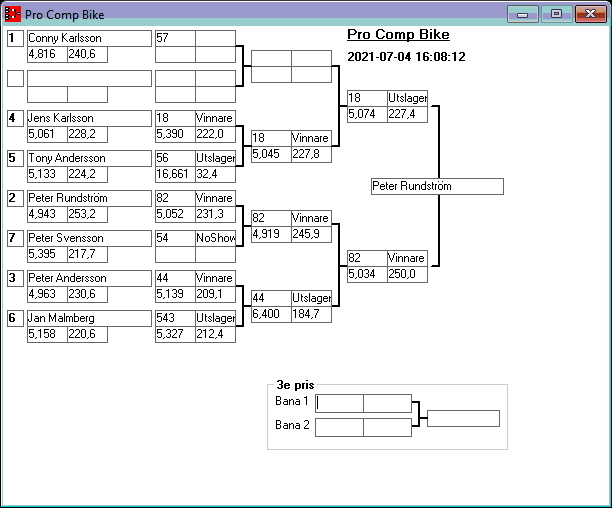This screenshot has height=508, width=612.
Task: Click the underlined Pro Comp Bike heading
Action: click(398, 35)
